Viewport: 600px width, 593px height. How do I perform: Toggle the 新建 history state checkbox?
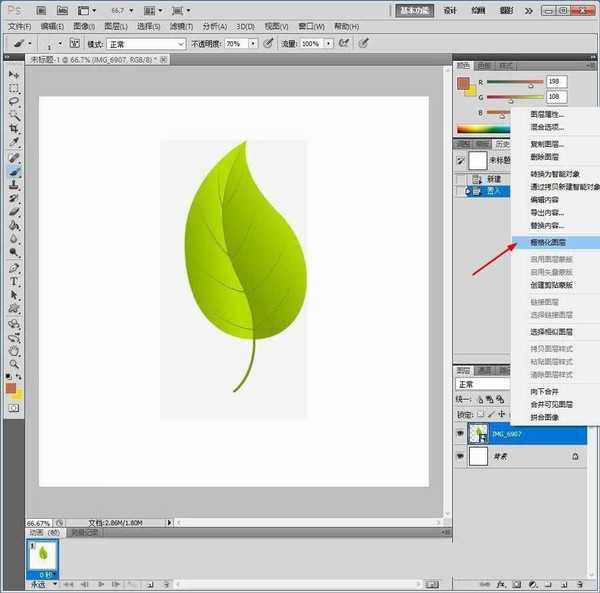[x=461, y=178]
